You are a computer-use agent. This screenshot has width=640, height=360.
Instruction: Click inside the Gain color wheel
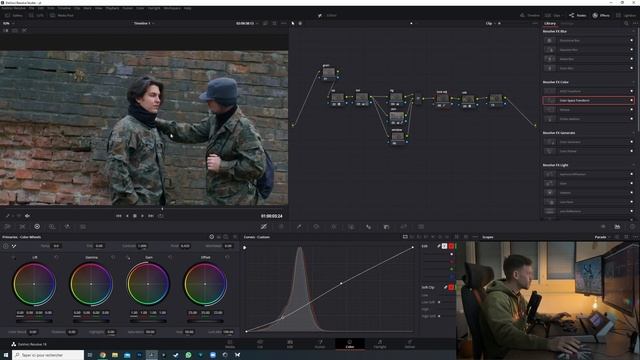click(x=148, y=284)
